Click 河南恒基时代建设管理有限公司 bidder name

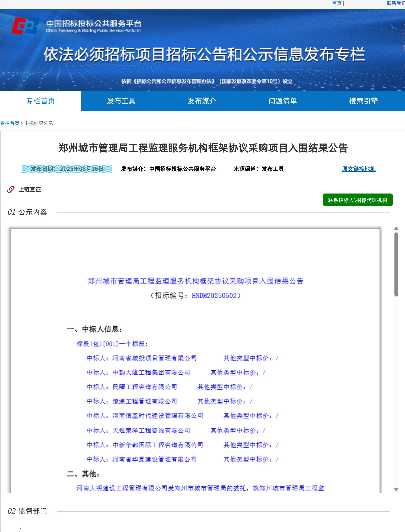158,416
